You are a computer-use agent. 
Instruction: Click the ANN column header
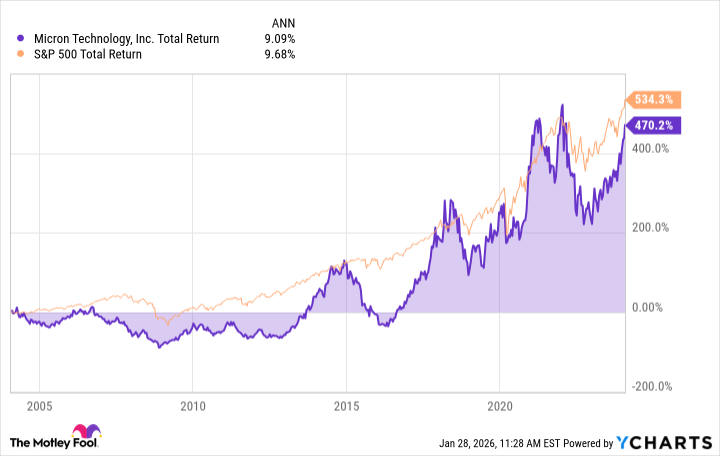point(284,22)
